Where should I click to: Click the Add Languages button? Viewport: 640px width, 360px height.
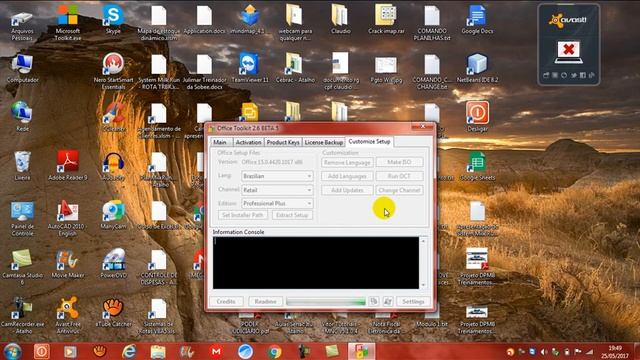click(347, 176)
